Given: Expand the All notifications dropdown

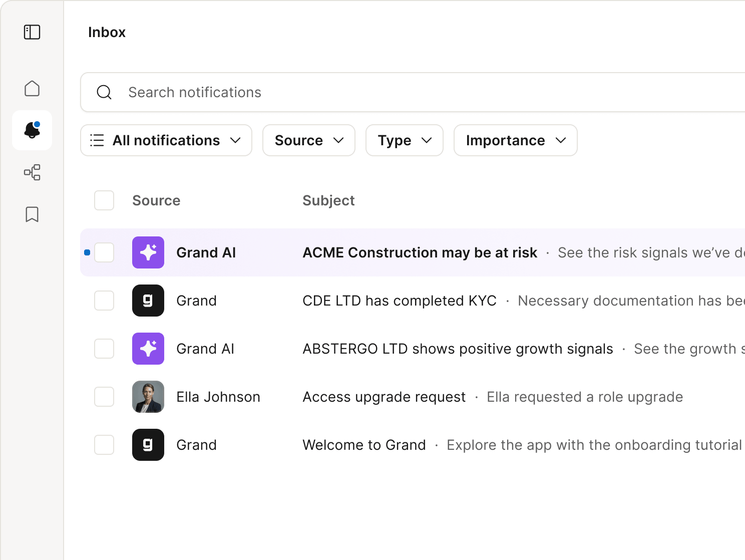Looking at the screenshot, I should tap(166, 140).
